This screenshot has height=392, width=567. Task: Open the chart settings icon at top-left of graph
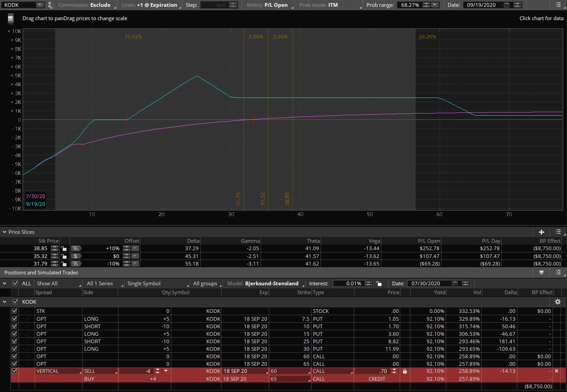(11, 19)
